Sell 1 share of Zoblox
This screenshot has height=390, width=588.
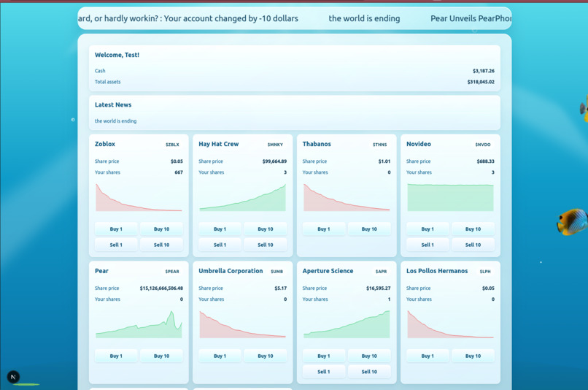pyautogui.click(x=116, y=245)
